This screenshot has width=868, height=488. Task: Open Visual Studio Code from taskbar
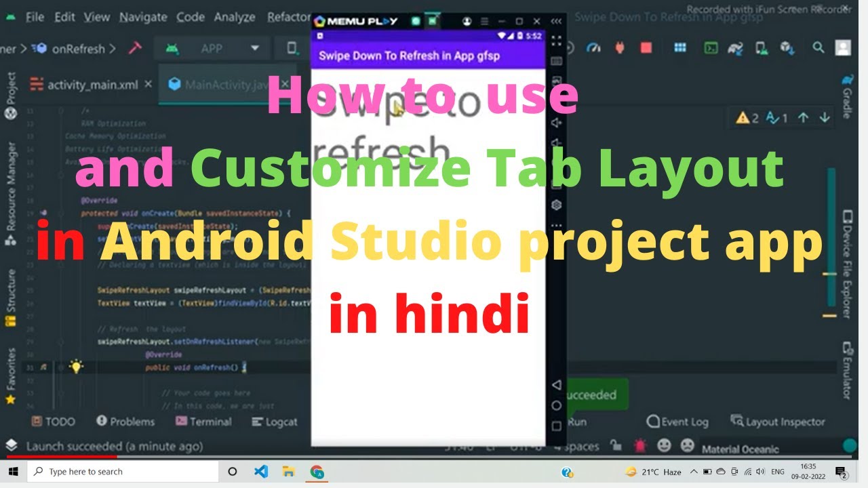(261, 472)
